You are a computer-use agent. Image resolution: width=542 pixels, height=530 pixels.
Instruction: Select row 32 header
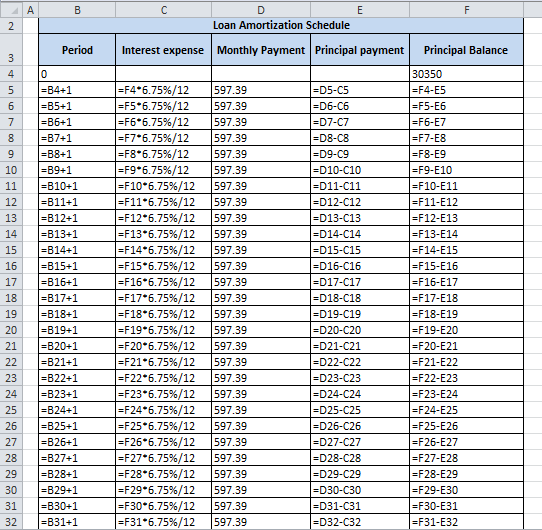(11, 522)
